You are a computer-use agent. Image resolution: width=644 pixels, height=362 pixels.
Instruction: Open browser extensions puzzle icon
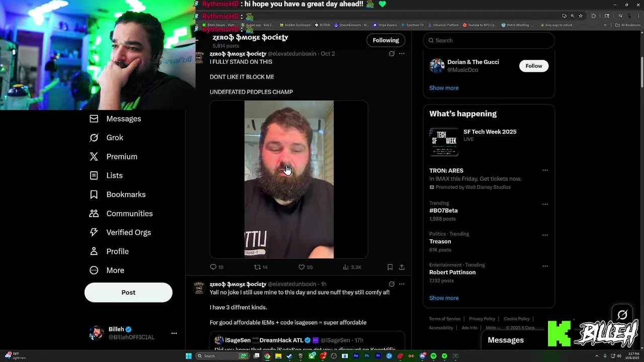[594, 16]
